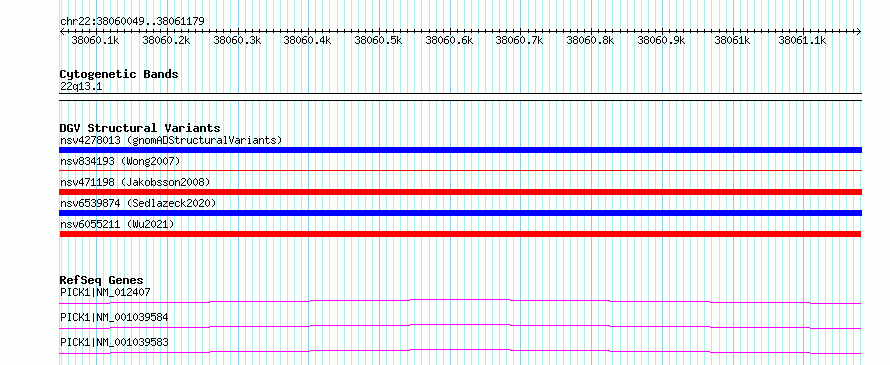The image size is (890, 365).
Task: Select the PICK1 NM_001039584 magenta transcript line
Action: point(460,326)
